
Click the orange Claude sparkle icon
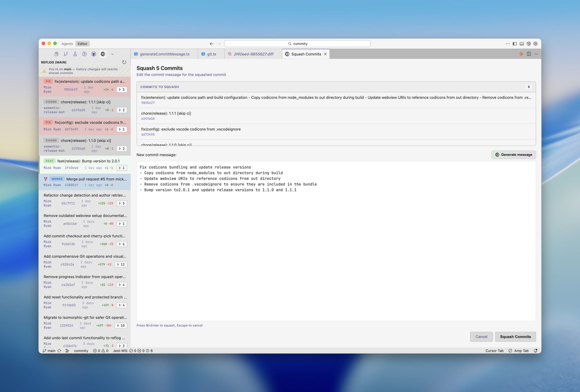tap(521, 54)
